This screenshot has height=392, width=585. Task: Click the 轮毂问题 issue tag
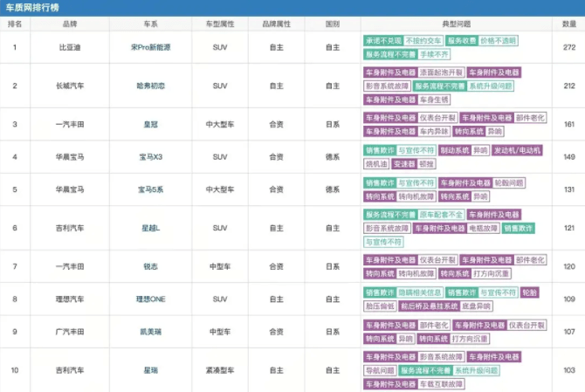click(x=509, y=182)
